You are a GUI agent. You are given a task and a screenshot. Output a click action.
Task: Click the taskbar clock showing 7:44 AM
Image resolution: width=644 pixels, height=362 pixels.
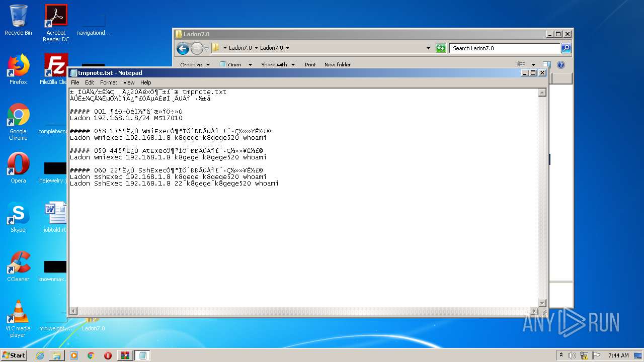[x=618, y=355]
